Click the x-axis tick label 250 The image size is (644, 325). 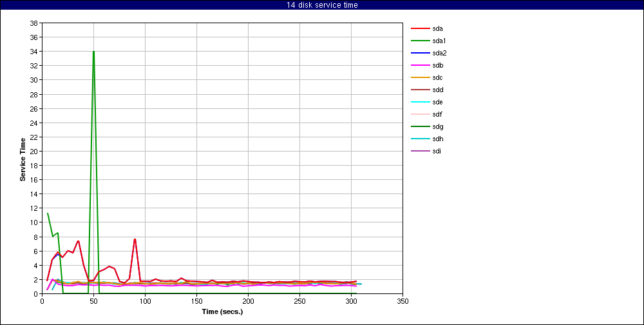[300, 301]
